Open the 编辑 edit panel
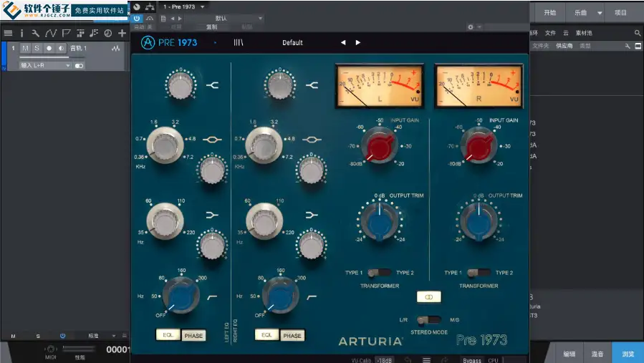 click(569, 354)
